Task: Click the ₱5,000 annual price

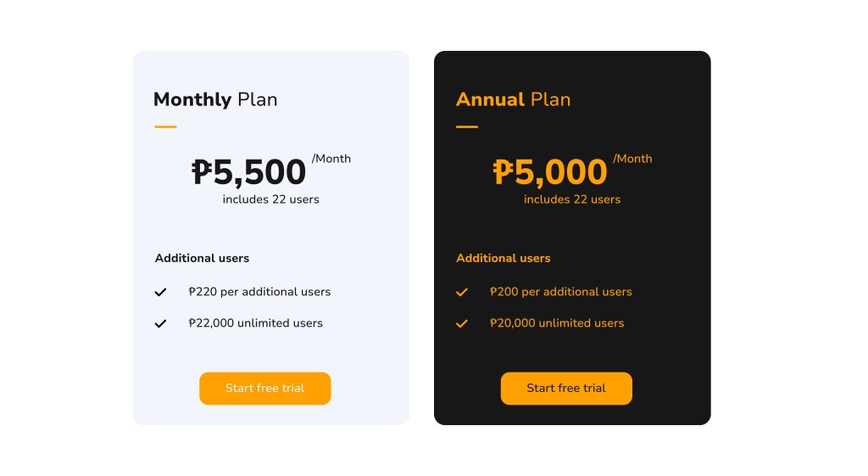Action: pyautogui.click(x=550, y=172)
